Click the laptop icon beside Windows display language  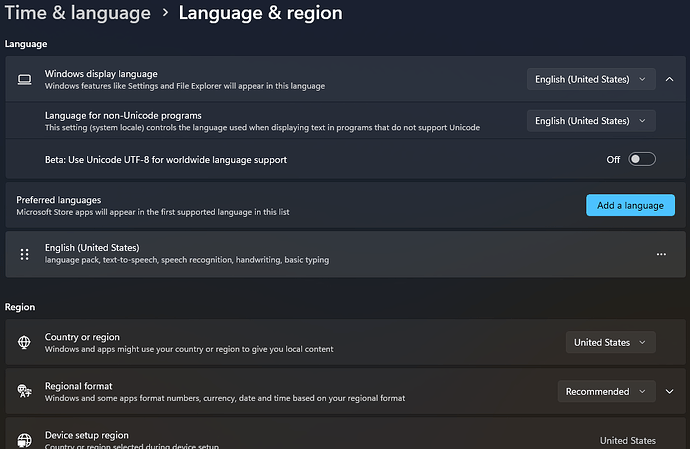(24, 79)
